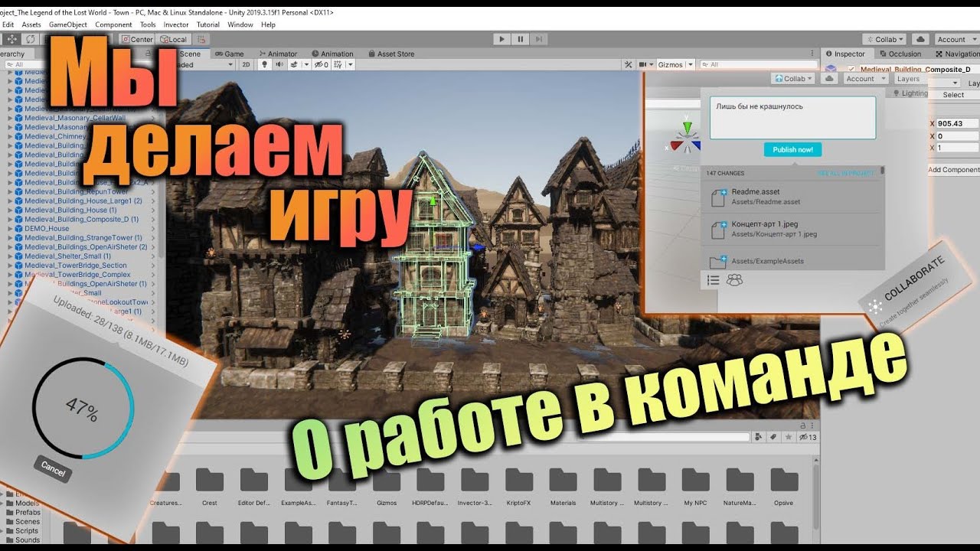Screen dimensions: 980x551
Task: Start play mode with the Play button
Action: pos(501,39)
